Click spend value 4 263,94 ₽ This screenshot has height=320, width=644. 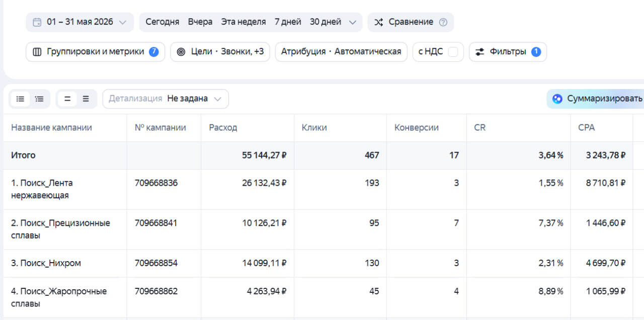pyautogui.click(x=267, y=291)
